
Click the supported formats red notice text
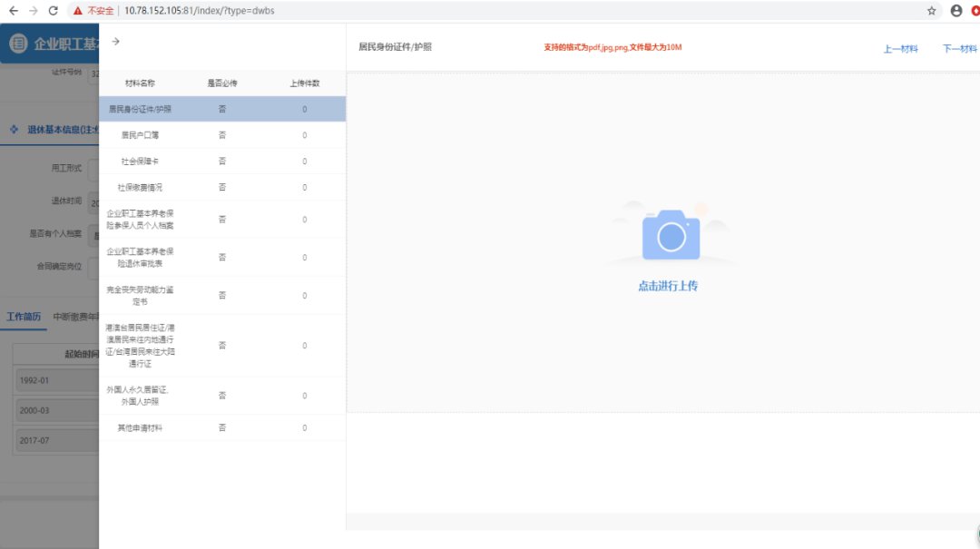pyautogui.click(x=612, y=47)
